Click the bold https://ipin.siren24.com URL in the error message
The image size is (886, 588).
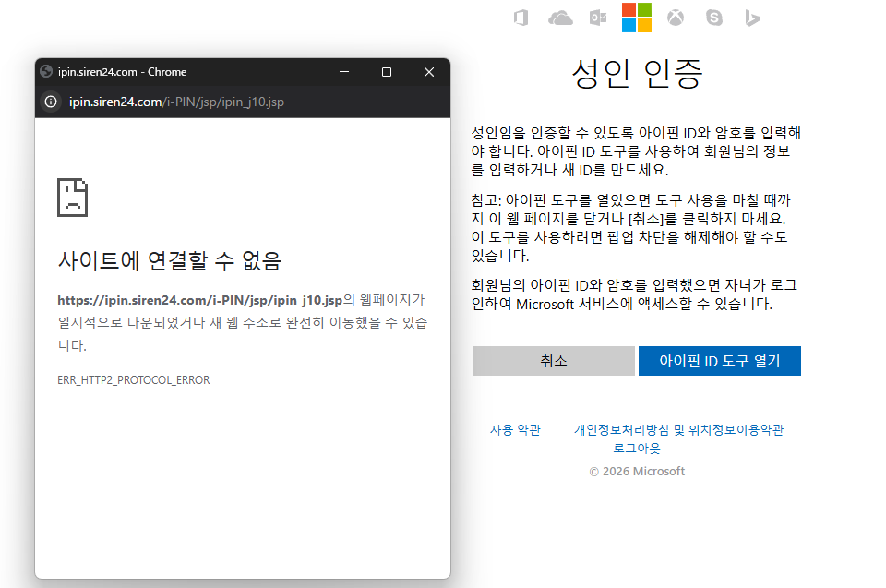click(200, 300)
